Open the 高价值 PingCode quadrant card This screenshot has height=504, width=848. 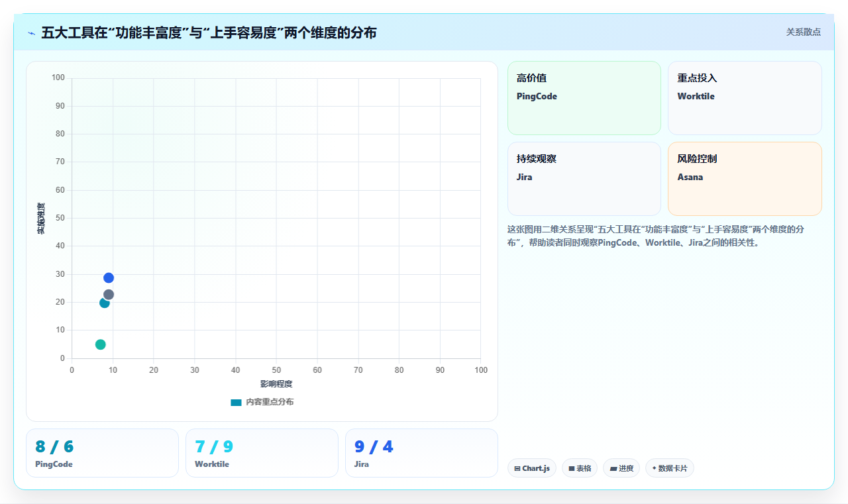click(584, 98)
